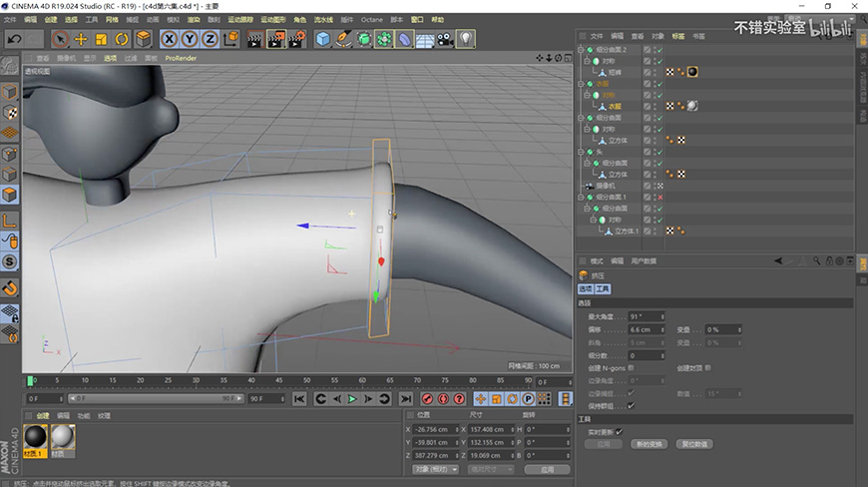Go to start of animation
868x487 pixels.
299,399
